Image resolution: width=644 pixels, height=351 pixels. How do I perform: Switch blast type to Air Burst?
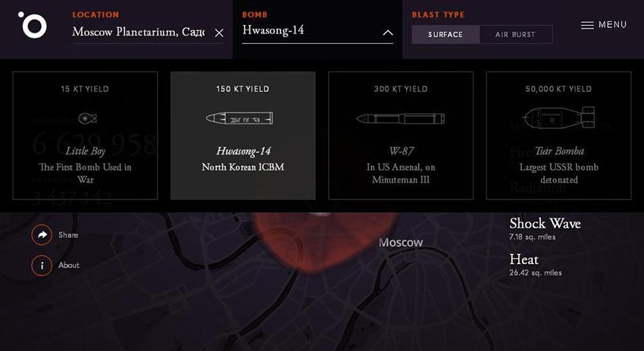pyautogui.click(x=515, y=35)
